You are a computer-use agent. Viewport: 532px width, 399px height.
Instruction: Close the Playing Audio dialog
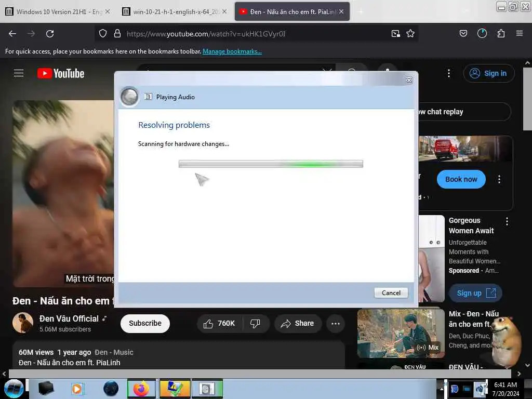pyautogui.click(x=409, y=80)
